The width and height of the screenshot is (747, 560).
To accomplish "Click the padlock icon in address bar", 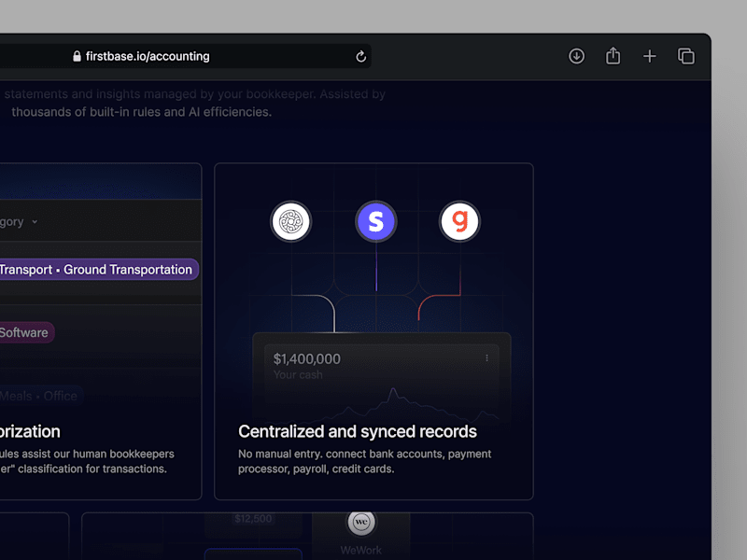I will (77, 56).
